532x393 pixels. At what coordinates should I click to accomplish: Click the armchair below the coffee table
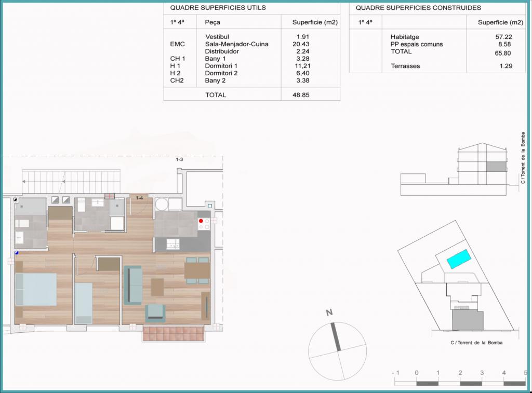pyautogui.click(x=155, y=313)
